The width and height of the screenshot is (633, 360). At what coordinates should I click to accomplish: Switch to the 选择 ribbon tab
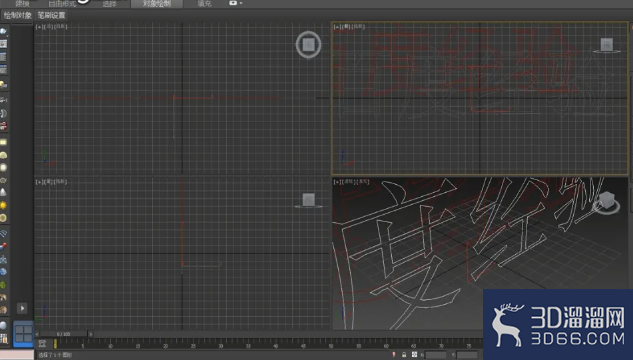pos(109,4)
